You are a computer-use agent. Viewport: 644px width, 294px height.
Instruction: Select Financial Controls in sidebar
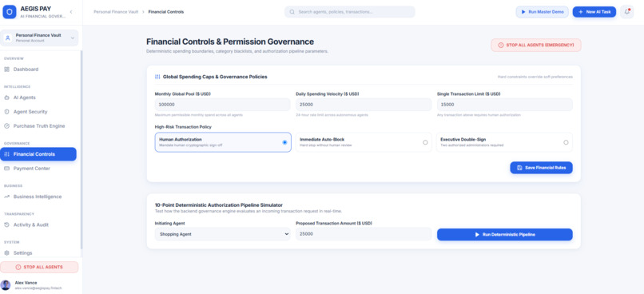(x=38, y=154)
